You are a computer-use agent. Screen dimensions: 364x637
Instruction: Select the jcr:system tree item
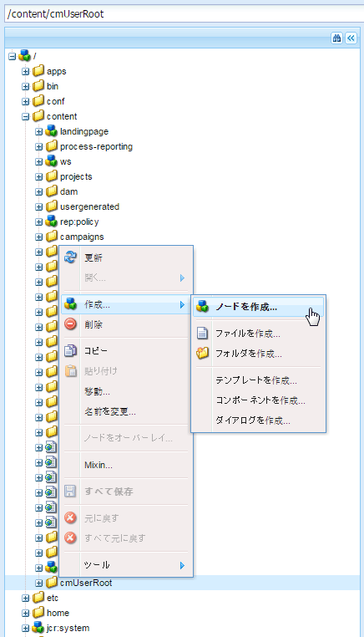(68, 628)
